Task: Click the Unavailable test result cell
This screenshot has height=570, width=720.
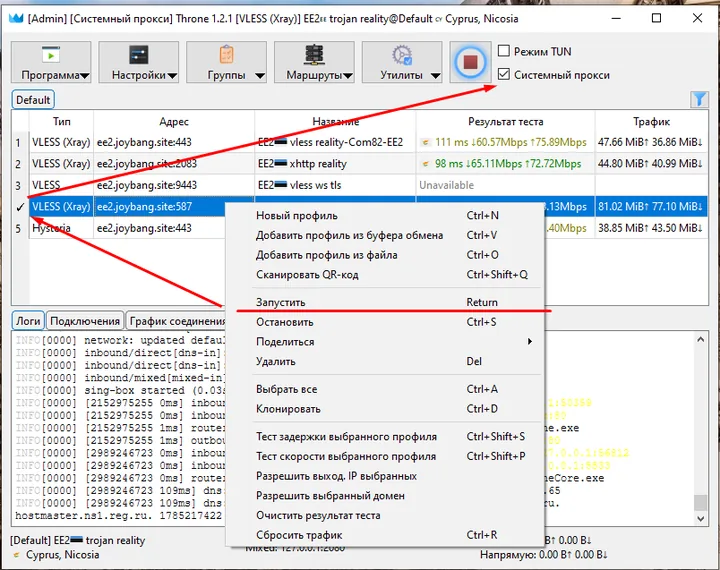Action: point(506,185)
